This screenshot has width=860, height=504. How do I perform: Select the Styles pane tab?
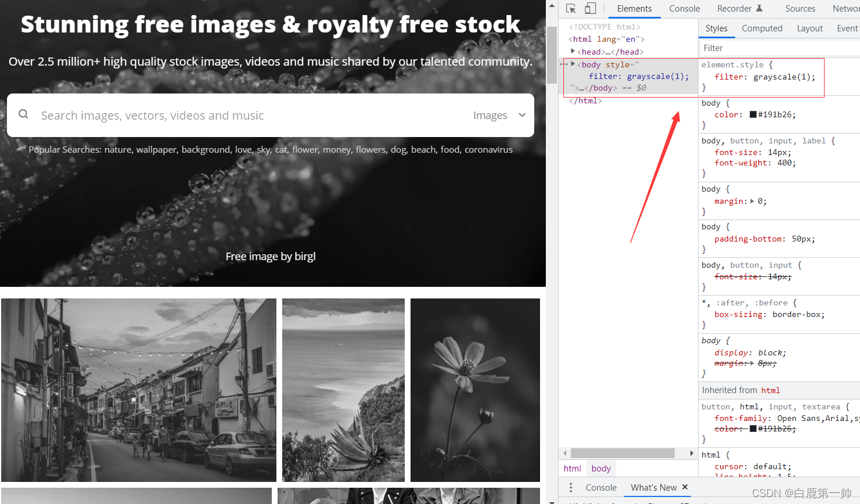[716, 28]
